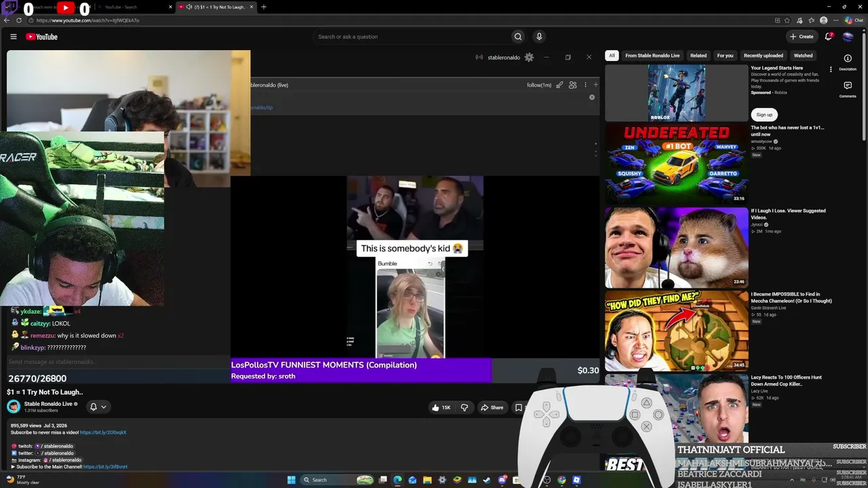Close the $1 = 1 Try Not To Laugh tab
This screenshot has height=488, width=868.
pyautogui.click(x=252, y=7)
